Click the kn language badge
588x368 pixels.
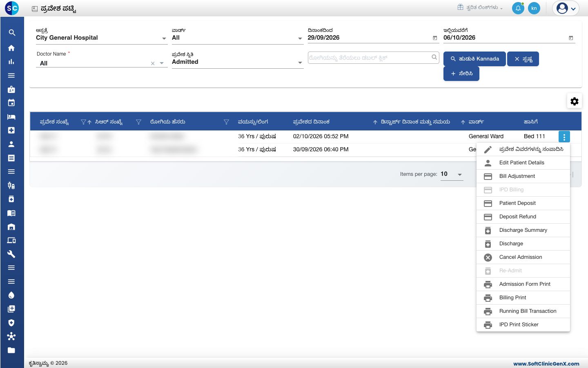pos(534,8)
